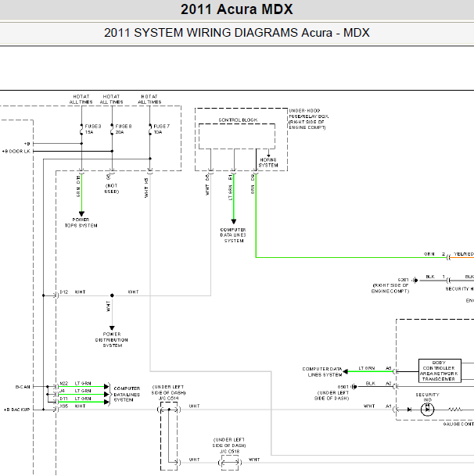
Task: Click the Control Block dashed box
Action: [x=238, y=137]
